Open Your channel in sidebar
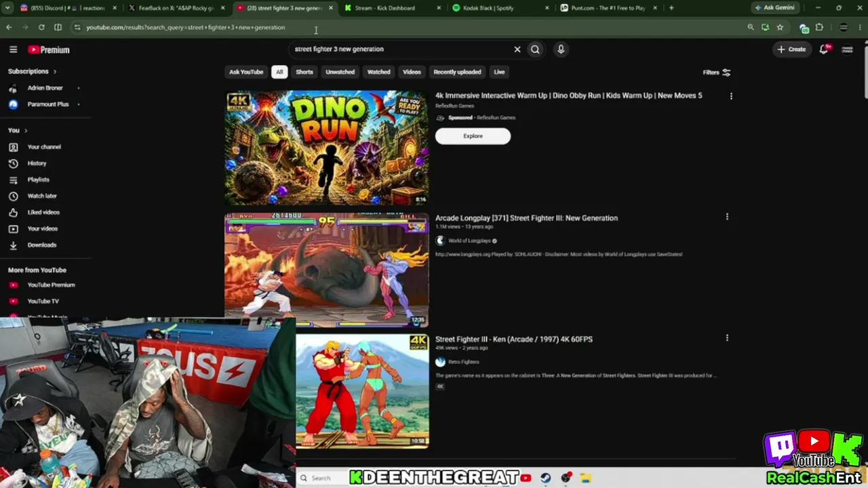868x488 pixels. click(x=45, y=146)
